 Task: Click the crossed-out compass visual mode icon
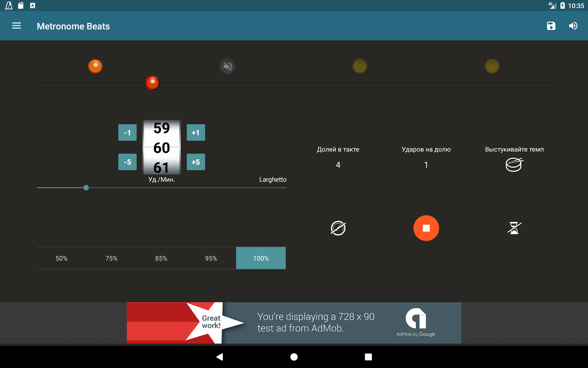click(338, 228)
